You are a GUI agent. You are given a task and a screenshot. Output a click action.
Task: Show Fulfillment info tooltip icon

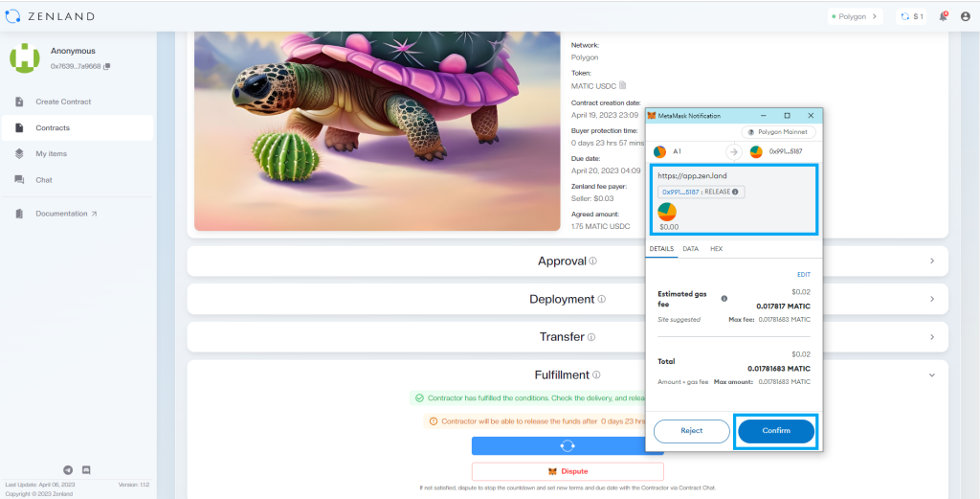pyautogui.click(x=596, y=375)
